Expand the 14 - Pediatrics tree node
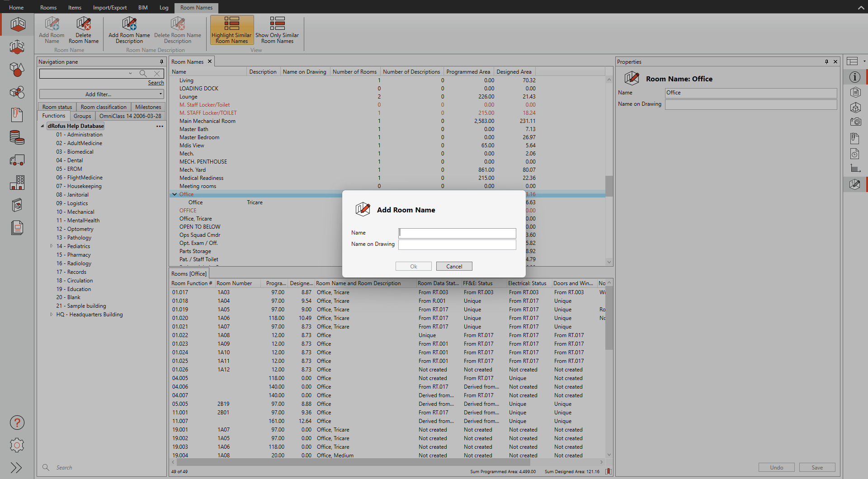 (52, 246)
